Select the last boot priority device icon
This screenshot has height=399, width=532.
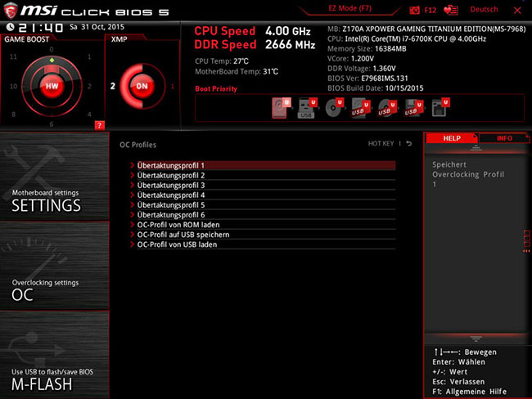coord(440,108)
